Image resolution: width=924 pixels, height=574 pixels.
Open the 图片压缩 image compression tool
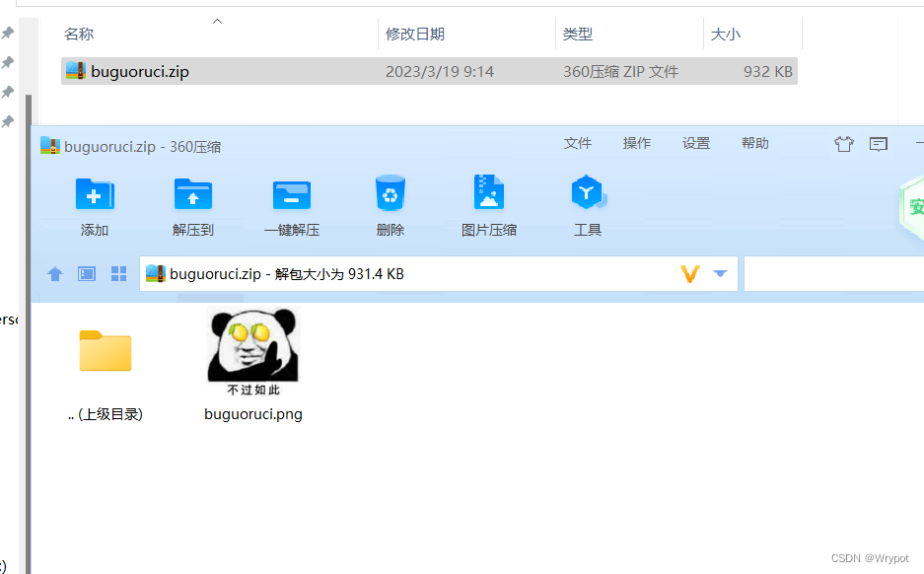click(x=488, y=204)
